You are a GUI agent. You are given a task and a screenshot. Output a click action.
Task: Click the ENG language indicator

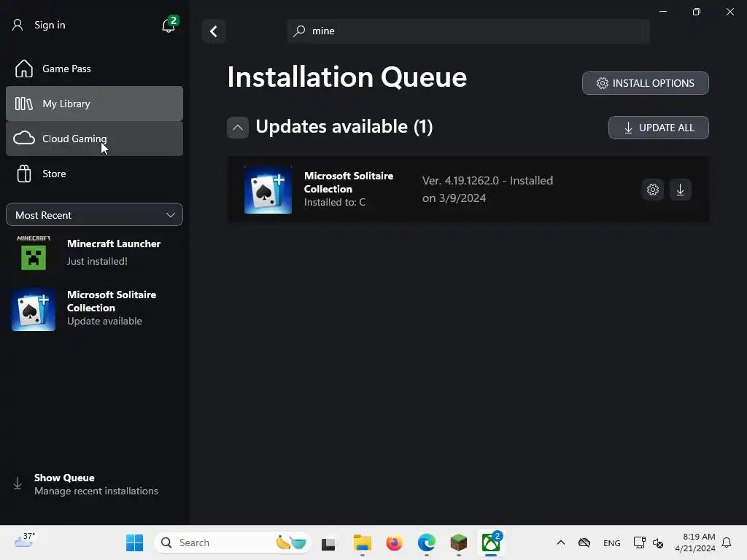point(612,542)
